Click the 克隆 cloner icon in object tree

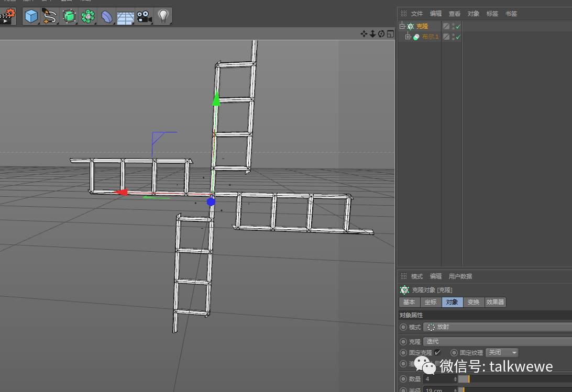click(411, 26)
